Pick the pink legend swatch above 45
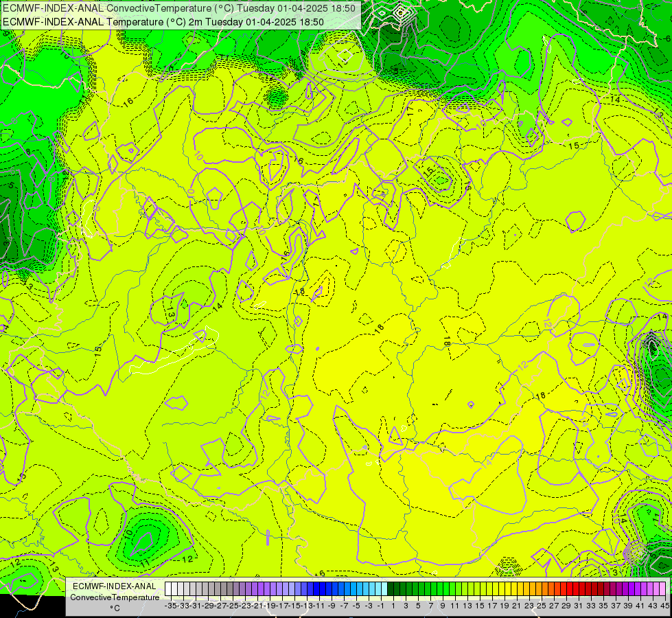The width and height of the screenshot is (672, 618). [x=663, y=589]
